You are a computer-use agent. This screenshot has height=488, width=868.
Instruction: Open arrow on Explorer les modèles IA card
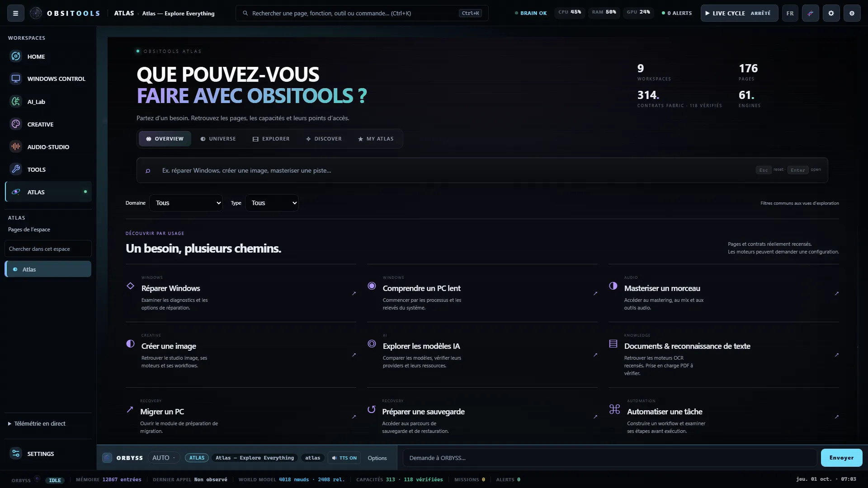click(x=595, y=355)
